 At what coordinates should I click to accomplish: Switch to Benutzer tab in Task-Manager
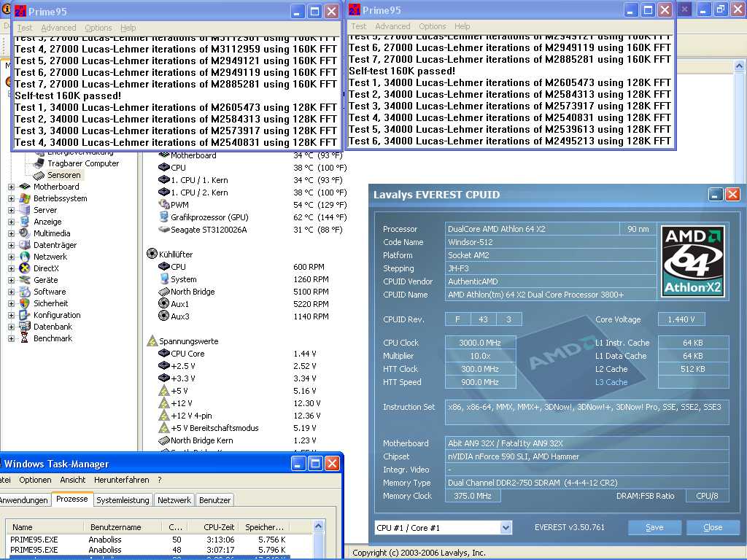215,500
